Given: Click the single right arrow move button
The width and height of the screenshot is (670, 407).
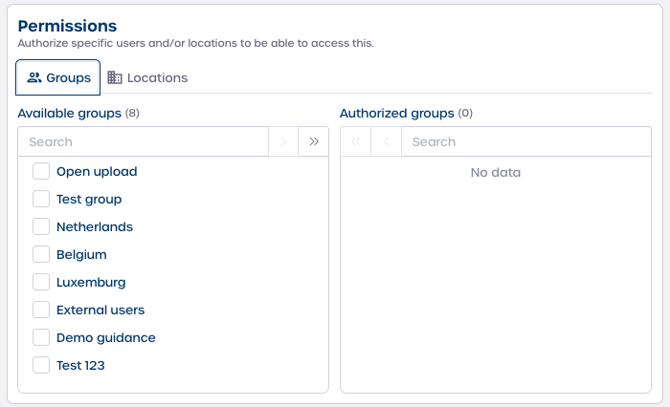Looking at the screenshot, I should tap(283, 142).
